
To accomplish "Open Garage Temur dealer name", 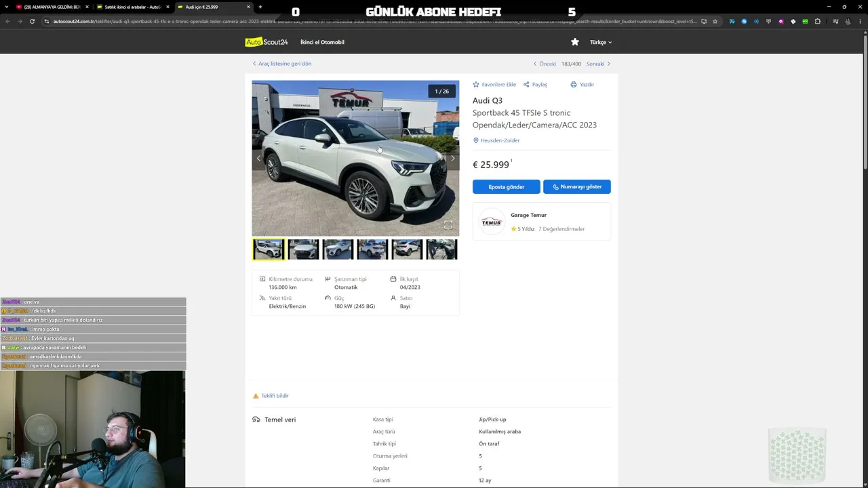I will point(528,215).
